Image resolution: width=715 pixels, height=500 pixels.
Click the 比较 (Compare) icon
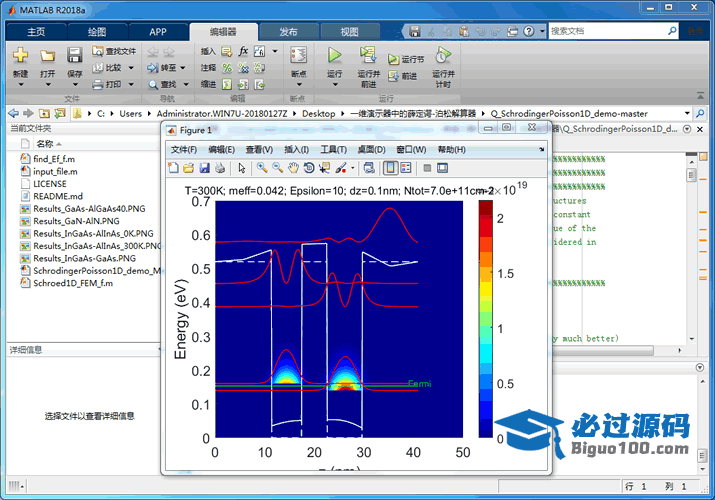tap(98, 68)
